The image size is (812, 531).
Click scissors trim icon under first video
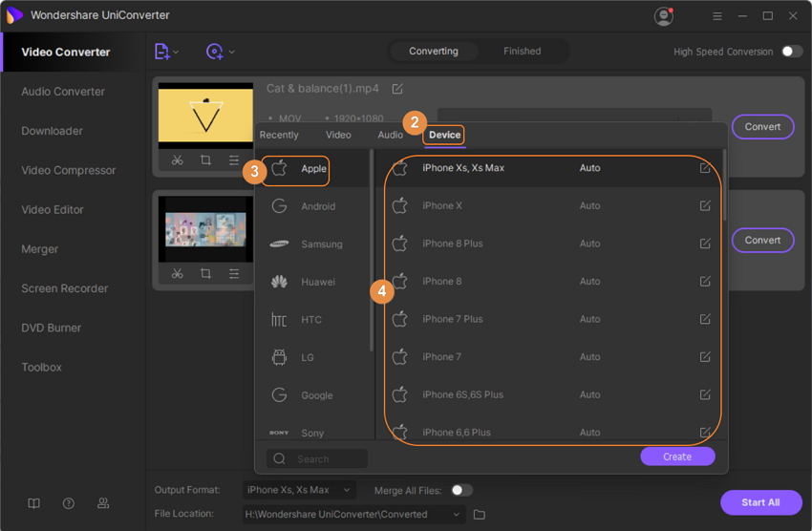click(x=178, y=160)
